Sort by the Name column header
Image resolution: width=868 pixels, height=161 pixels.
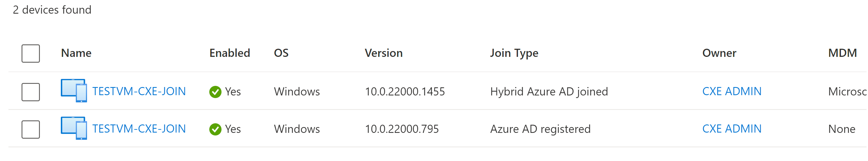coord(76,53)
